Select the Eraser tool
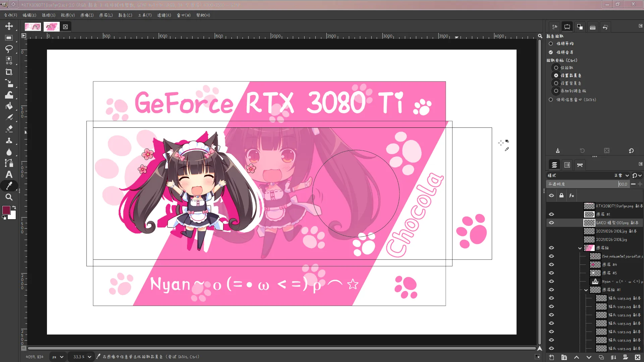Viewport: 644px width, 362px height. tap(9, 129)
